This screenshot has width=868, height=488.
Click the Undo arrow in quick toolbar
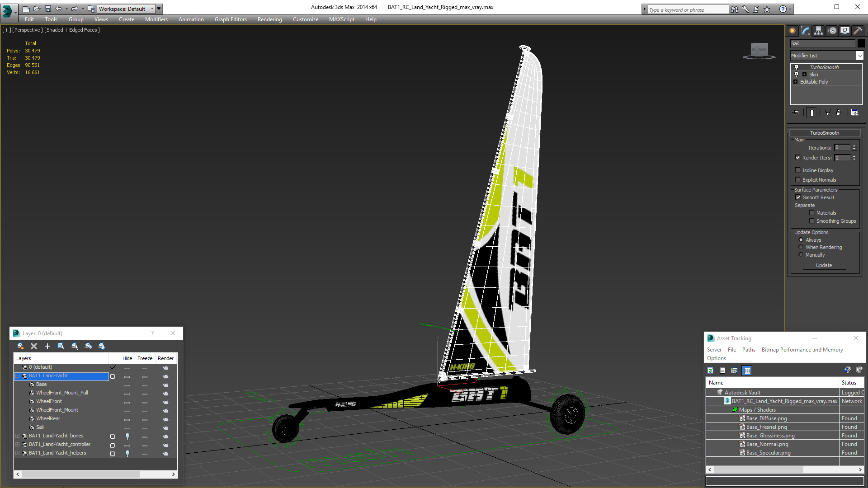pos(59,9)
